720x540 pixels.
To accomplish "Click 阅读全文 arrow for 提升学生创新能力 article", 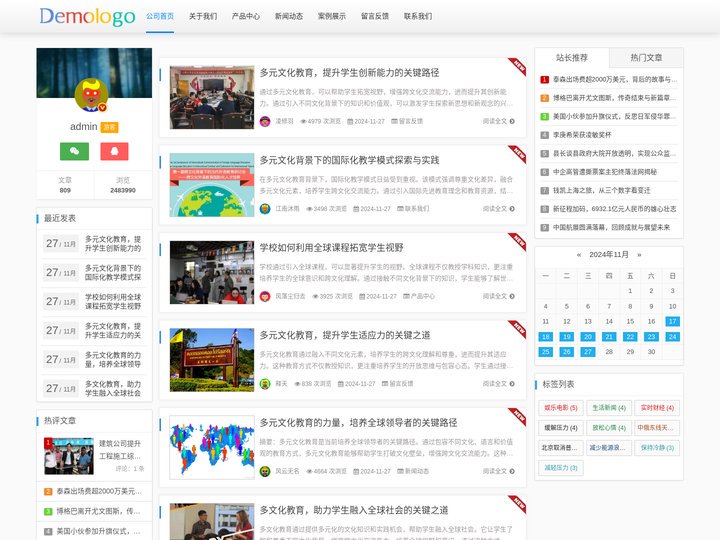I will click(512, 121).
